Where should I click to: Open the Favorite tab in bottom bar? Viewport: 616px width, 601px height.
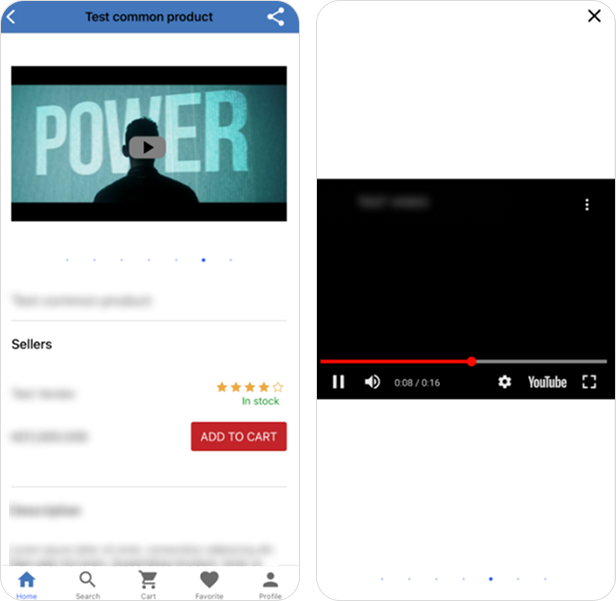point(209,584)
